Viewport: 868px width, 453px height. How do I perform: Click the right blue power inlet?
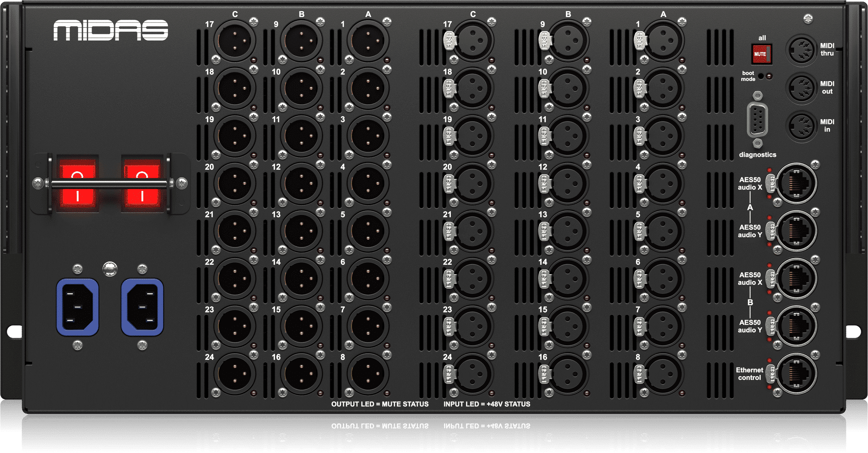142,307
